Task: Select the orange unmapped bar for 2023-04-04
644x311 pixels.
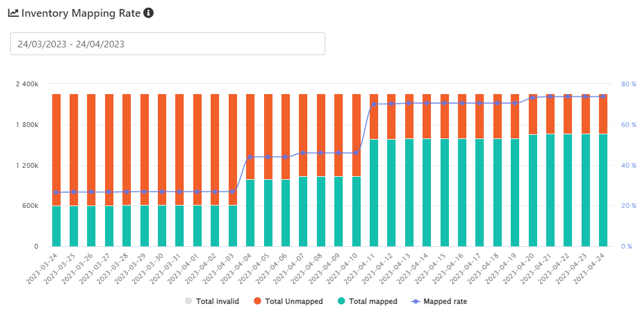Action: [x=250, y=137]
